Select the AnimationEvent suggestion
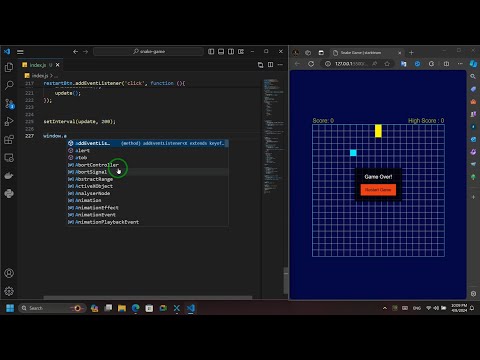Viewport: 480px width, 360px height. [x=148, y=215]
